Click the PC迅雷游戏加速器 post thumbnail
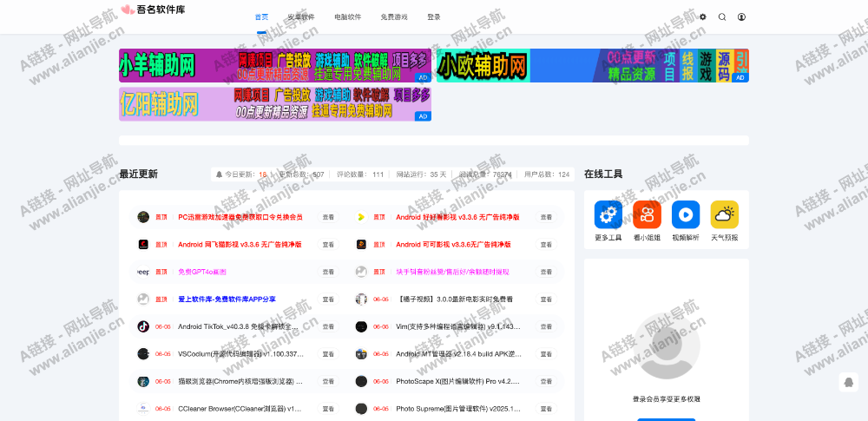Image resolution: width=868 pixels, height=421 pixels. pos(143,217)
